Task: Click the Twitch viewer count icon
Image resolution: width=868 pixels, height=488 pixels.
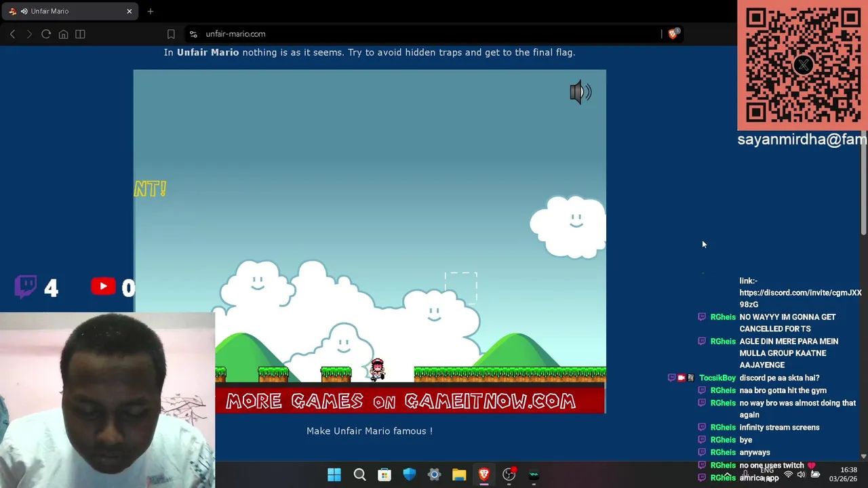Action: (x=26, y=287)
